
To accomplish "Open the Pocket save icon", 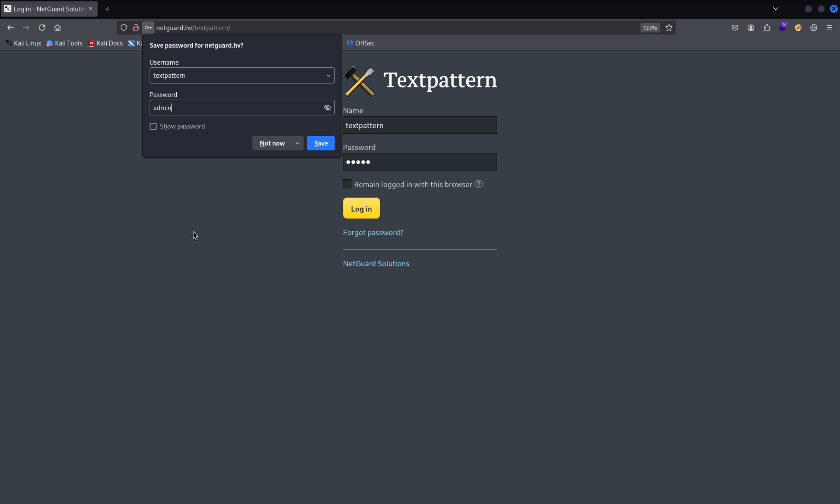I will click(x=735, y=27).
